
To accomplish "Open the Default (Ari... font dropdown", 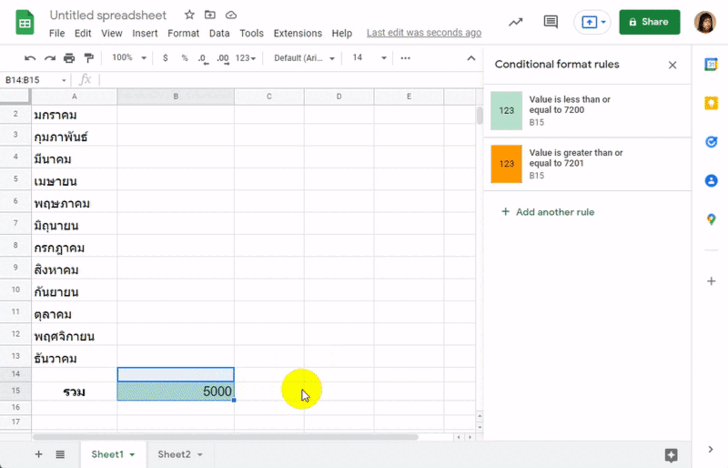I will 304,58.
